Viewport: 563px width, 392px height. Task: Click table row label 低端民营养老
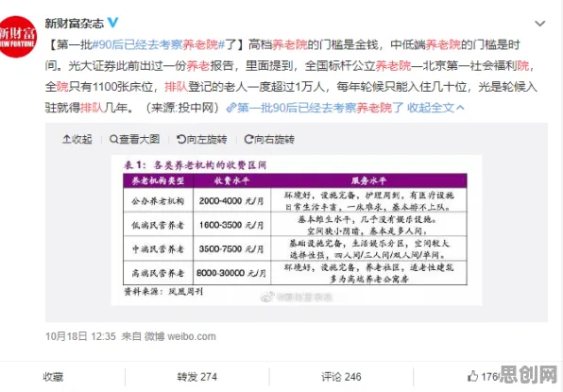click(x=158, y=225)
